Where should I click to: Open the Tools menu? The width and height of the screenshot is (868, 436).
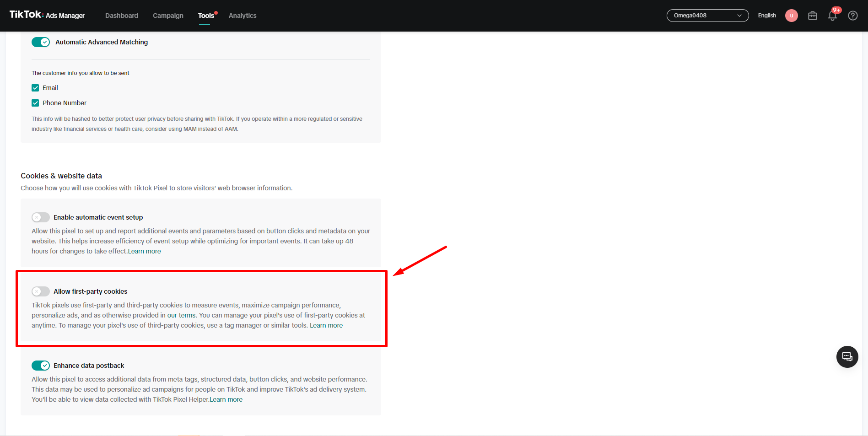[x=206, y=16]
